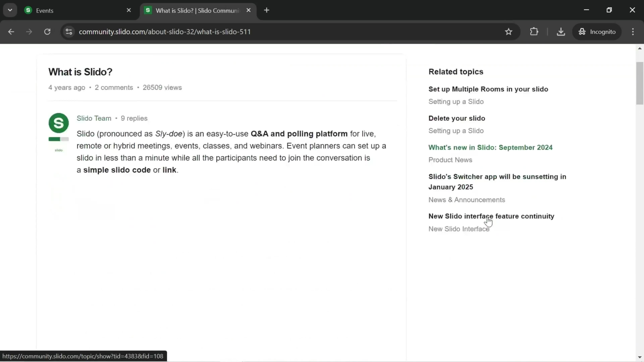View site information icon in address bar
The height and width of the screenshot is (362, 644).
69,32
